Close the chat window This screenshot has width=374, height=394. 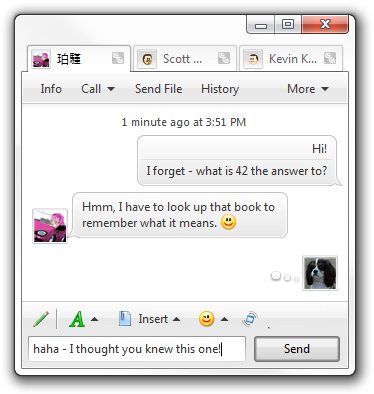click(325, 24)
